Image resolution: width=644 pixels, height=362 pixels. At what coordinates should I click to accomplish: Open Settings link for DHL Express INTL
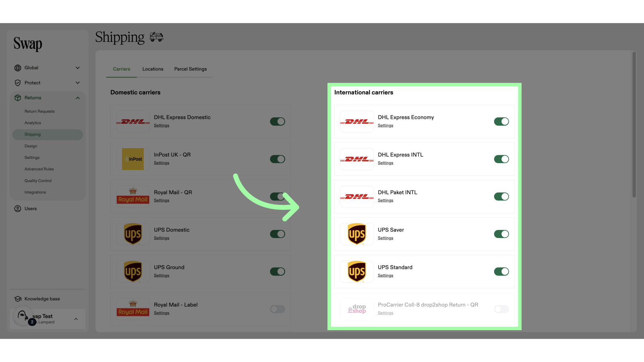coord(385,163)
